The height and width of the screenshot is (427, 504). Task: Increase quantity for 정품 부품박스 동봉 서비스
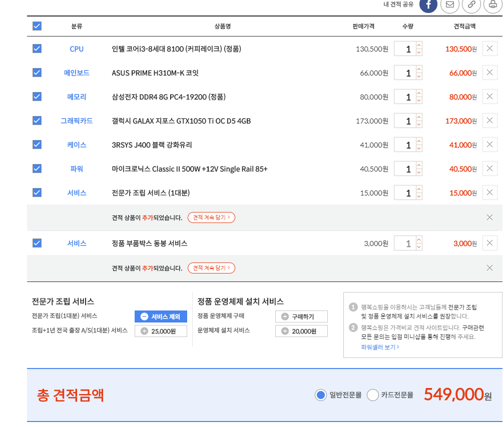pos(419,239)
